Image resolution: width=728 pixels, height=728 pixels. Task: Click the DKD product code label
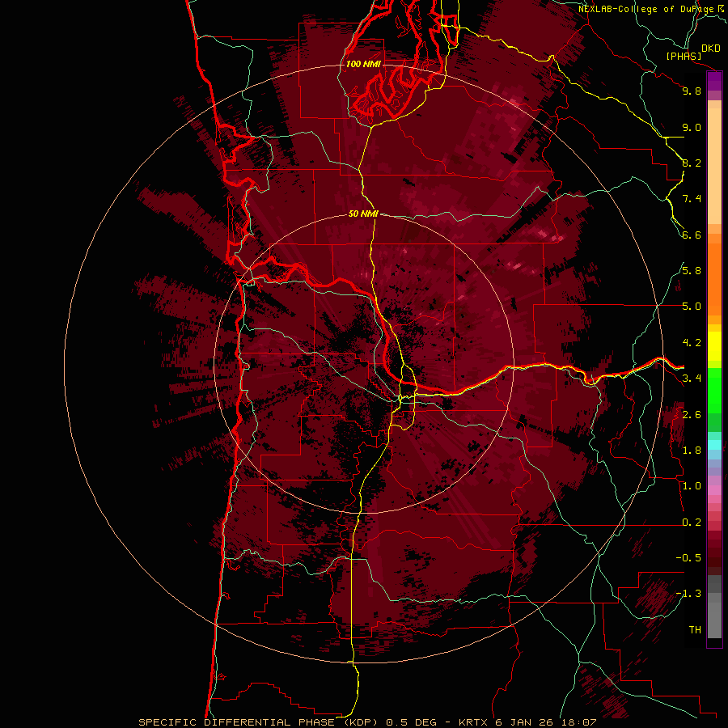[711, 49]
